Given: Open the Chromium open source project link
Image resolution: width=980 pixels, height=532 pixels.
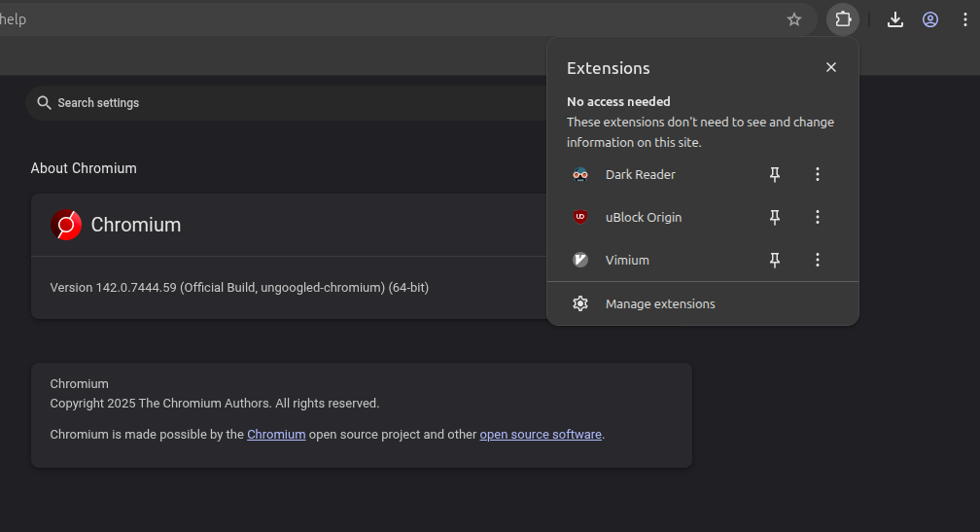Looking at the screenshot, I should pyautogui.click(x=276, y=435).
